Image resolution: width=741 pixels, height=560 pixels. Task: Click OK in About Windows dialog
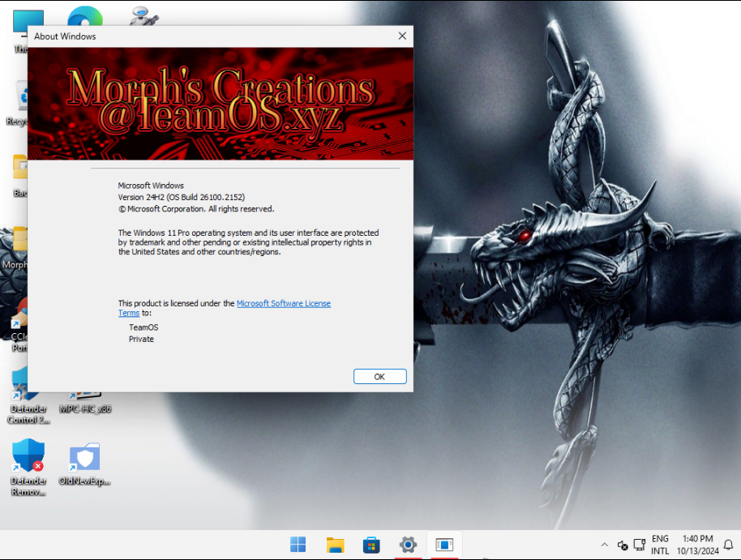pyautogui.click(x=379, y=376)
